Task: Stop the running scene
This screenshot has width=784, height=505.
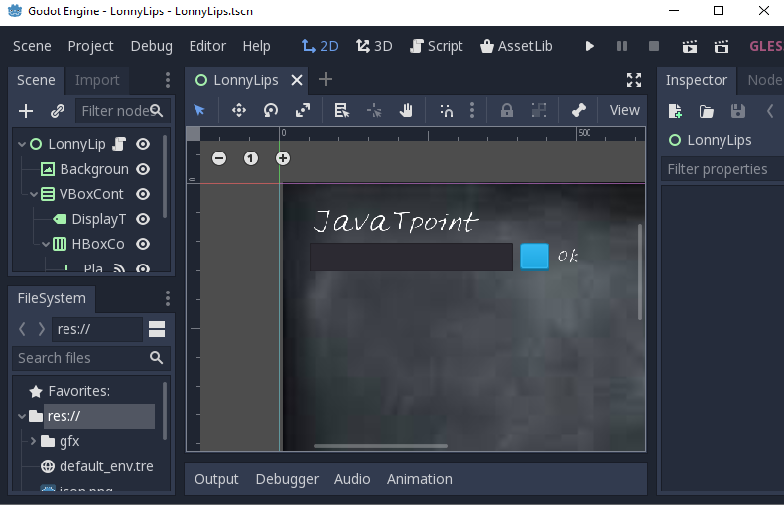Action: 654,46
